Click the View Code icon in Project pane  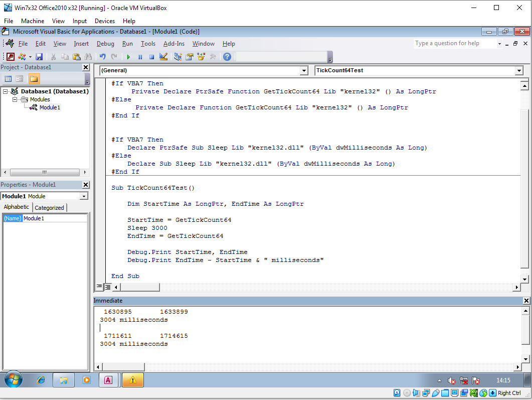pos(8,79)
